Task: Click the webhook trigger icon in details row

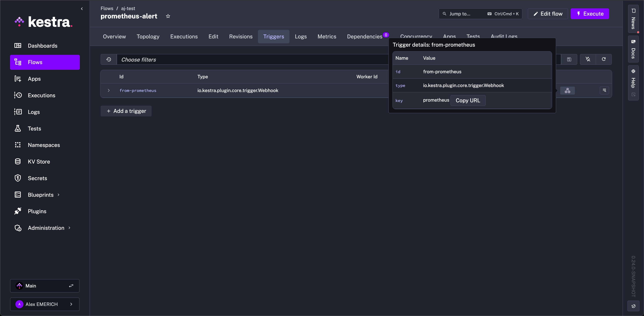Action: (568, 91)
